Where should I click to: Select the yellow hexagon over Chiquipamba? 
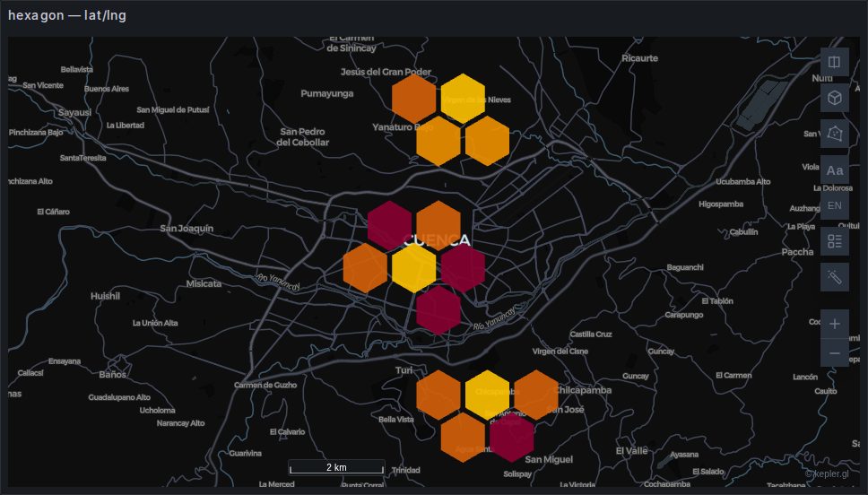(x=487, y=395)
